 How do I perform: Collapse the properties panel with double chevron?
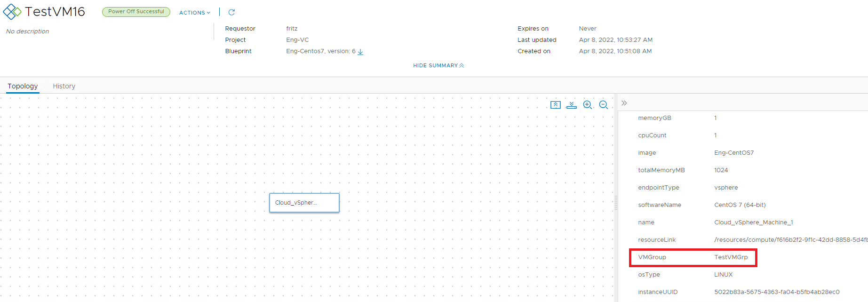624,103
